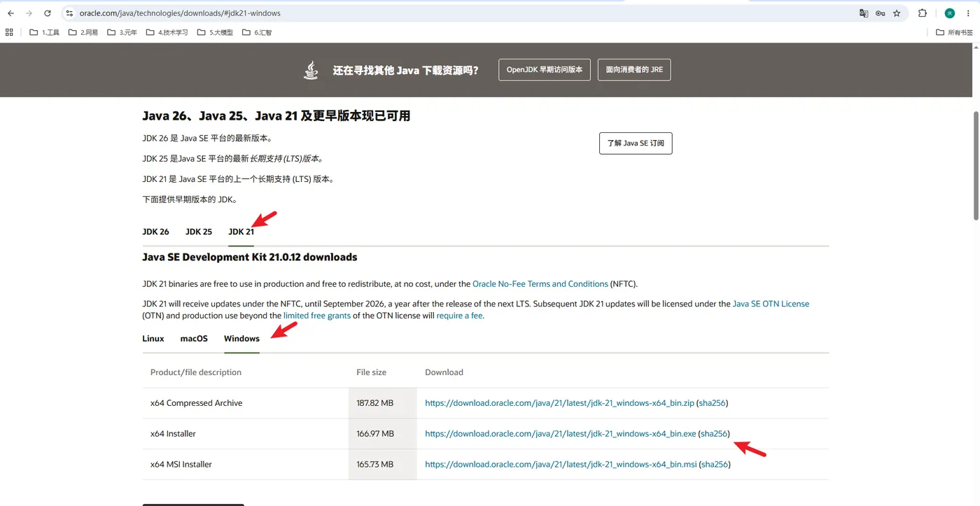Open the 所有书签 all bookmarks folder
The width and height of the screenshot is (980, 506).
[955, 32]
